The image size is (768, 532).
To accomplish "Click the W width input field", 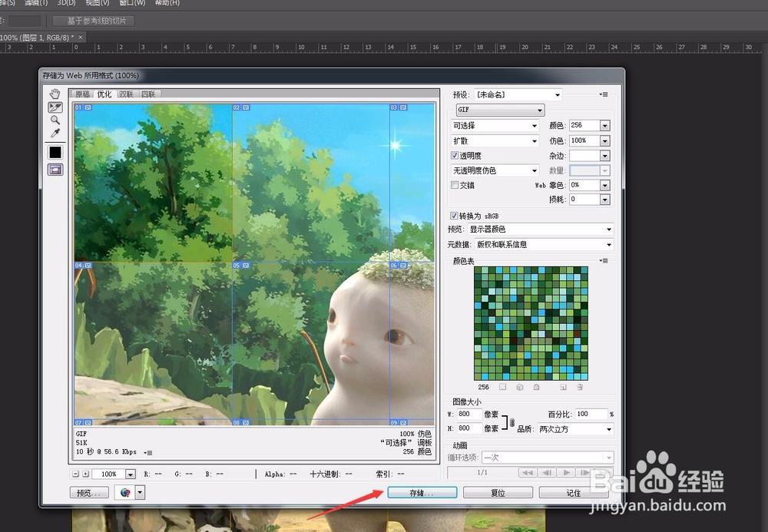I will 469,414.
